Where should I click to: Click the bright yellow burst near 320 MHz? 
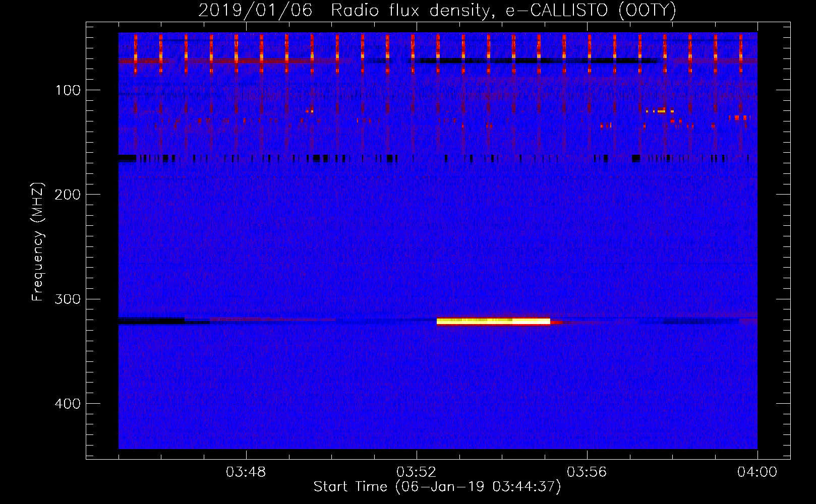(x=493, y=322)
